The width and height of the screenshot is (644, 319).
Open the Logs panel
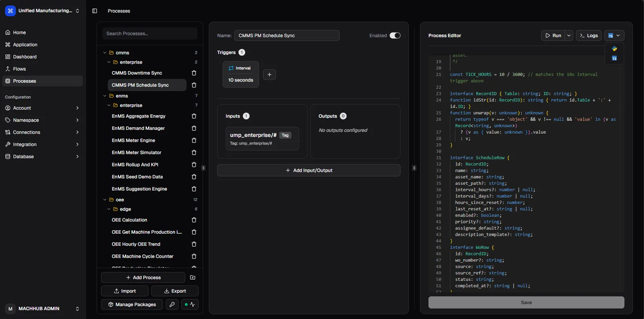(x=589, y=35)
